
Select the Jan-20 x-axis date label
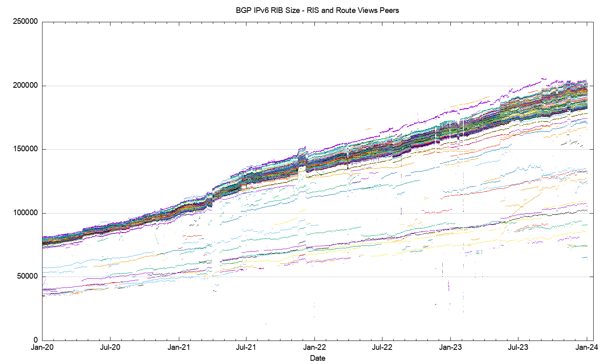click(42, 347)
